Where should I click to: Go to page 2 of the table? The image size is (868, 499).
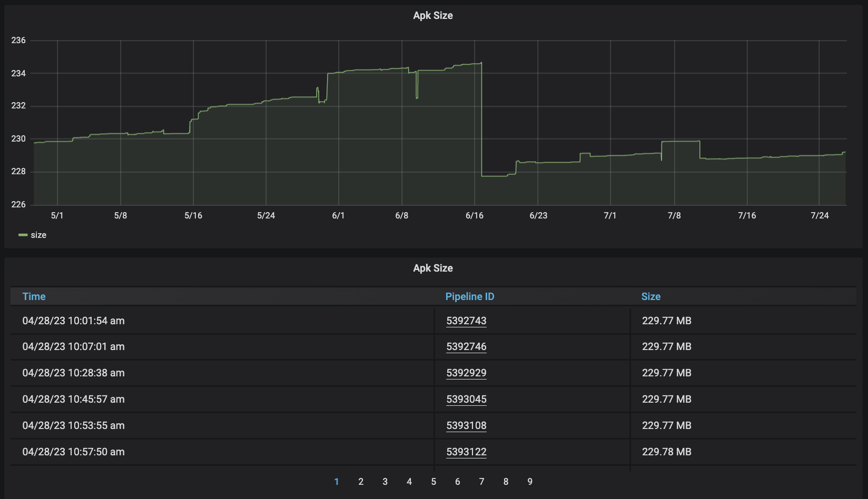click(361, 481)
